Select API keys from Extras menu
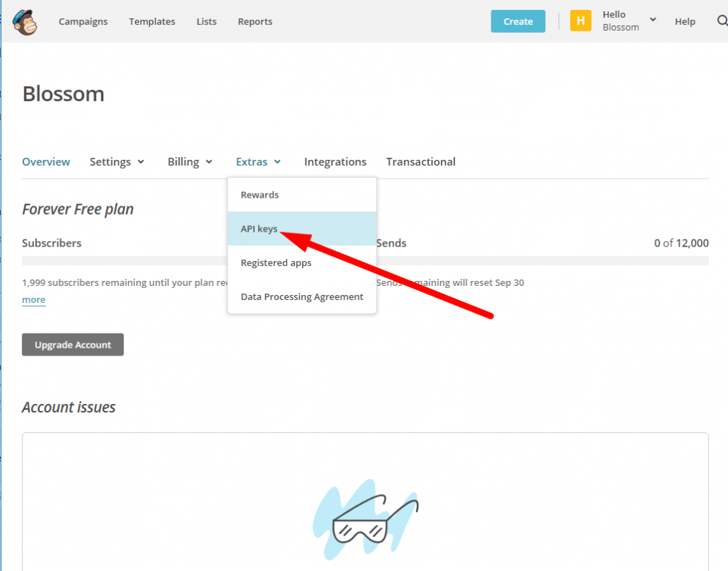The height and width of the screenshot is (571, 728). coord(301,228)
